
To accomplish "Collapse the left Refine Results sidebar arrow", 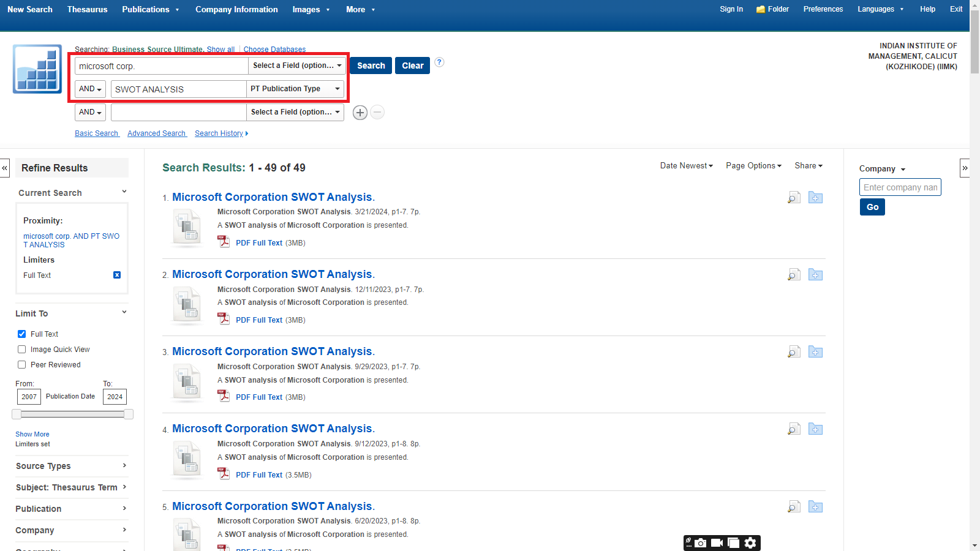I will click(x=5, y=168).
